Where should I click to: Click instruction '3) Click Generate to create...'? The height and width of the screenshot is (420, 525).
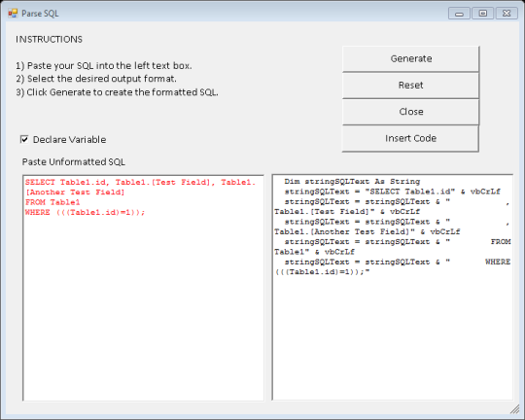(117, 92)
